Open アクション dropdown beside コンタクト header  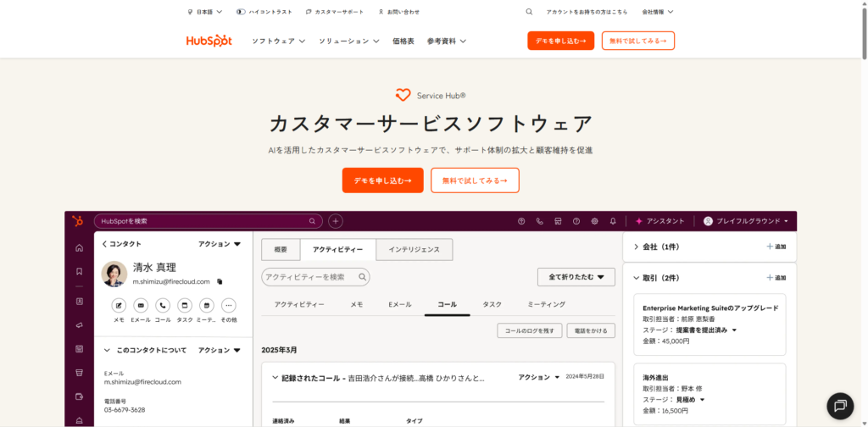click(220, 244)
